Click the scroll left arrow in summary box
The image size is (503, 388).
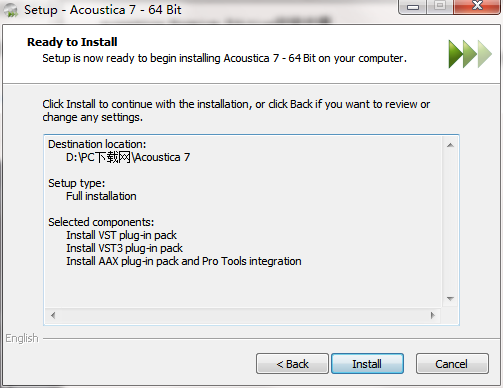click(x=53, y=315)
